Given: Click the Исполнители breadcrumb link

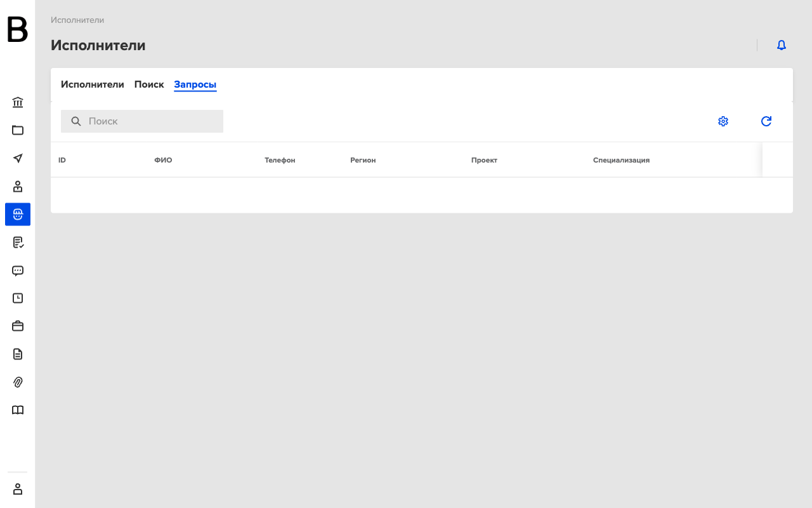Looking at the screenshot, I should pyautogui.click(x=77, y=20).
